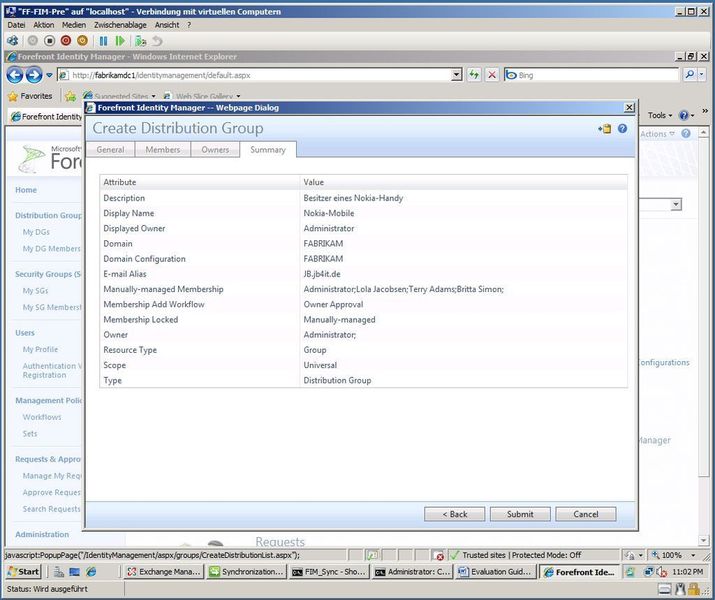Switch to Synchronization... taskbar window
This screenshot has width=715, height=600.
pyautogui.click(x=246, y=572)
